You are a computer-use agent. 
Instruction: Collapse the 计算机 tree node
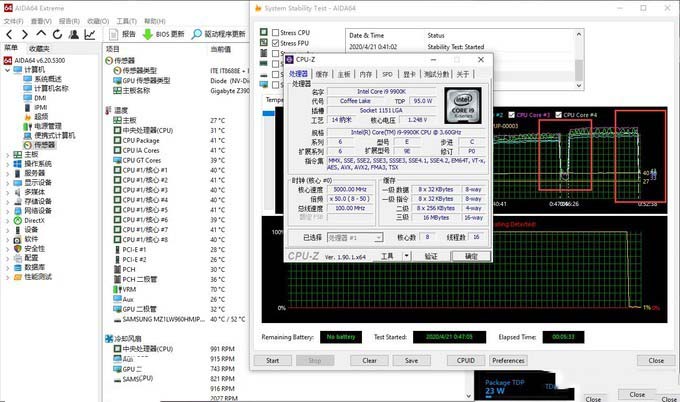(x=7, y=69)
